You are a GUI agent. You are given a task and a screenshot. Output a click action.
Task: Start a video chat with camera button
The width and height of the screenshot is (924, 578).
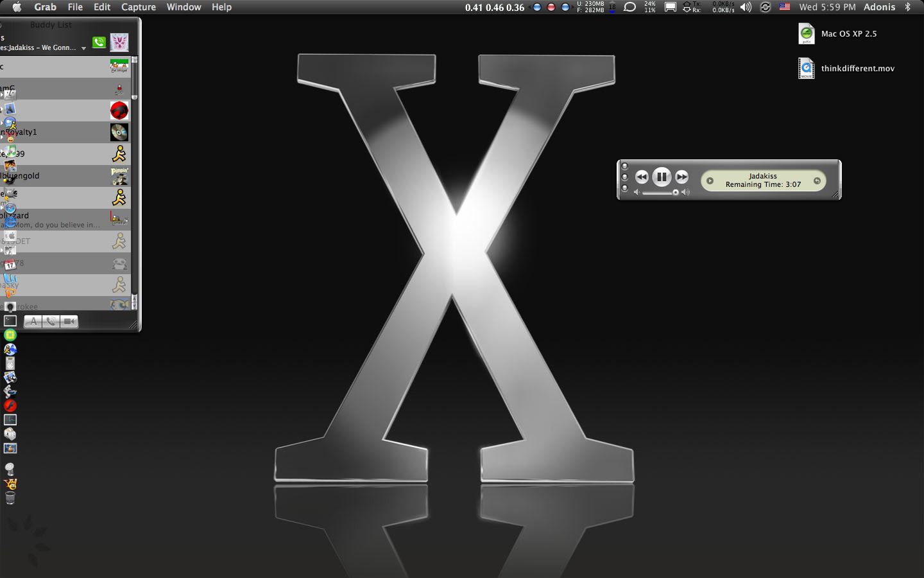pyautogui.click(x=69, y=321)
